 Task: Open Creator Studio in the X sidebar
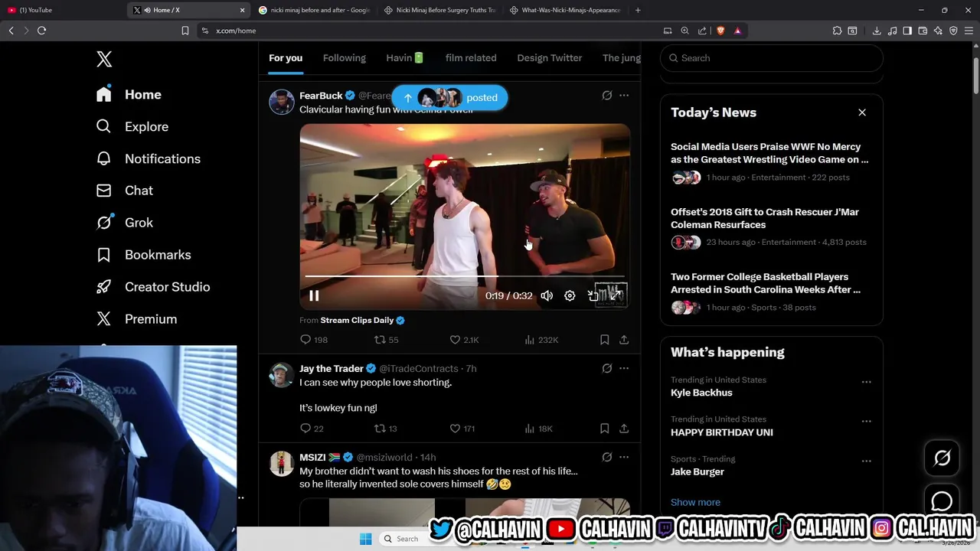pyautogui.click(x=152, y=287)
